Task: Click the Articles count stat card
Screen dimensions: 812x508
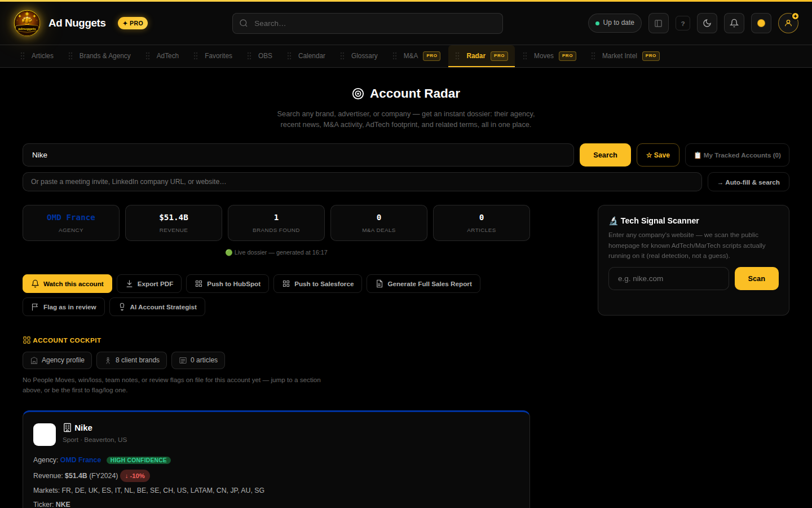Action: [x=482, y=223]
